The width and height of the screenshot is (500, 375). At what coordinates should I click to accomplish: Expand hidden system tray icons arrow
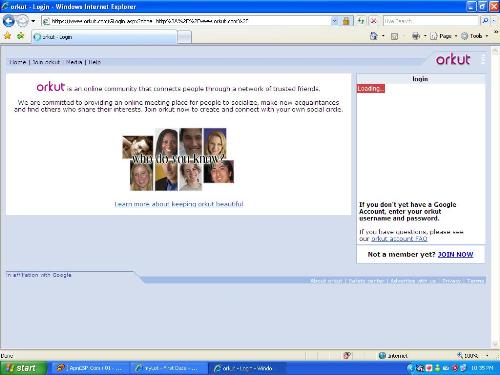pyautogui.click(x=410, y=368)
